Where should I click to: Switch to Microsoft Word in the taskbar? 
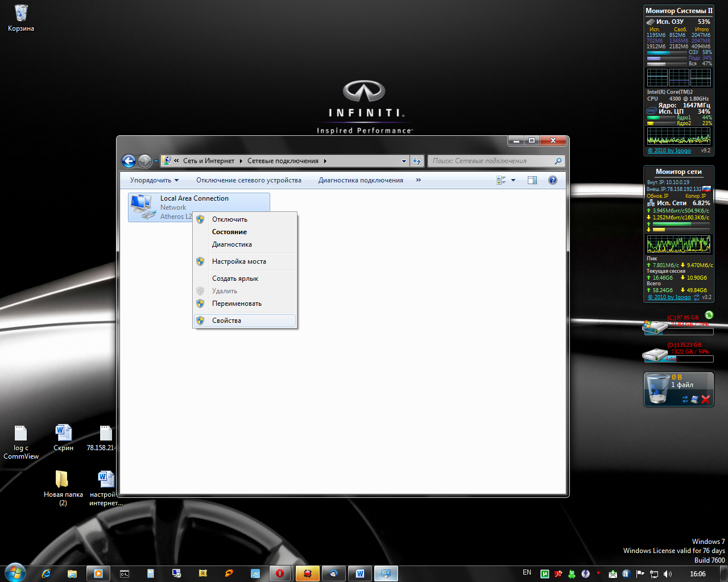[x=359, y=573]
